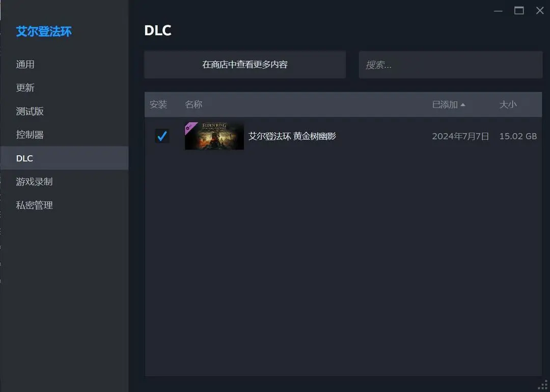Viewport: 550px width, 392px height.
Task: Click the window resize grip icon
Action: pos(543,385)
